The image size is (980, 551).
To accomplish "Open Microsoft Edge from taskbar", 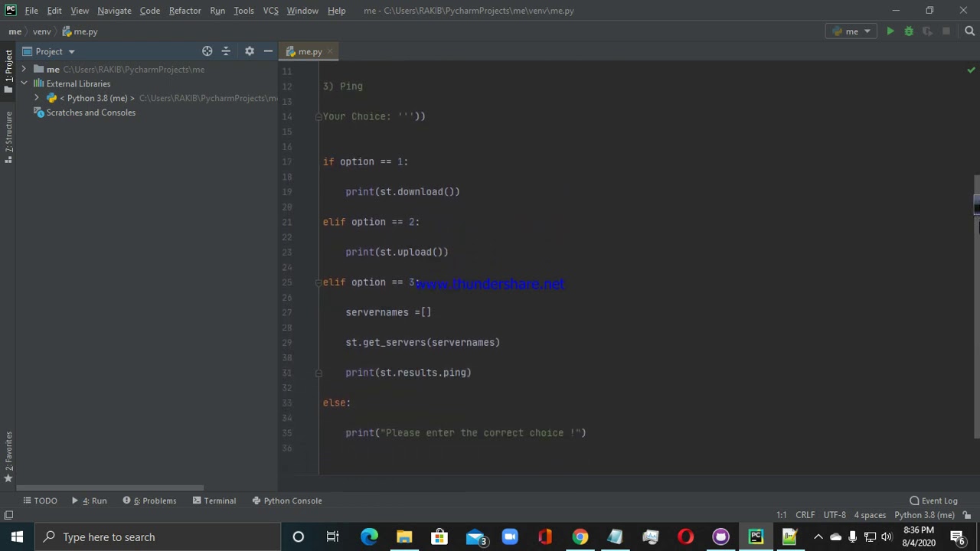I will pos(369,536).
